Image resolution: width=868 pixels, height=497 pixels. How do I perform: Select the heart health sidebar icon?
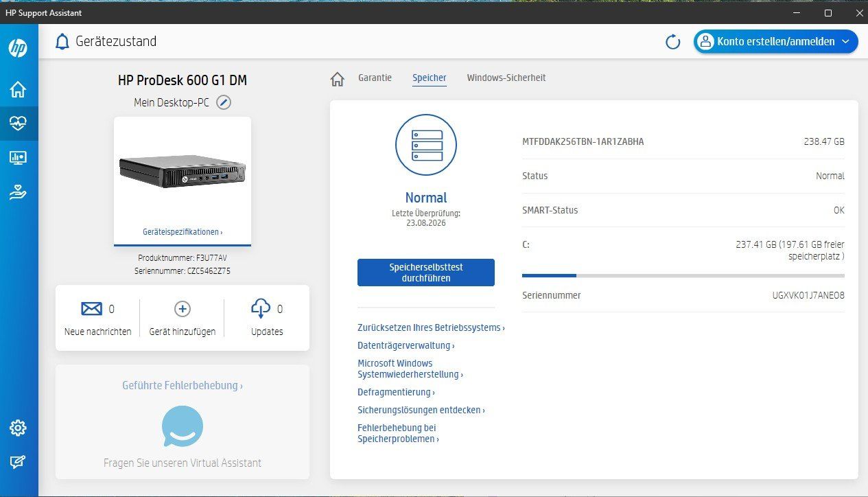(18, 124)
